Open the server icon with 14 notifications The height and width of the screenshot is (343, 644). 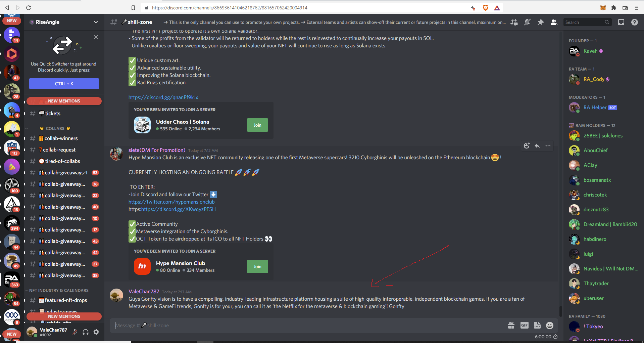point(12,35)
